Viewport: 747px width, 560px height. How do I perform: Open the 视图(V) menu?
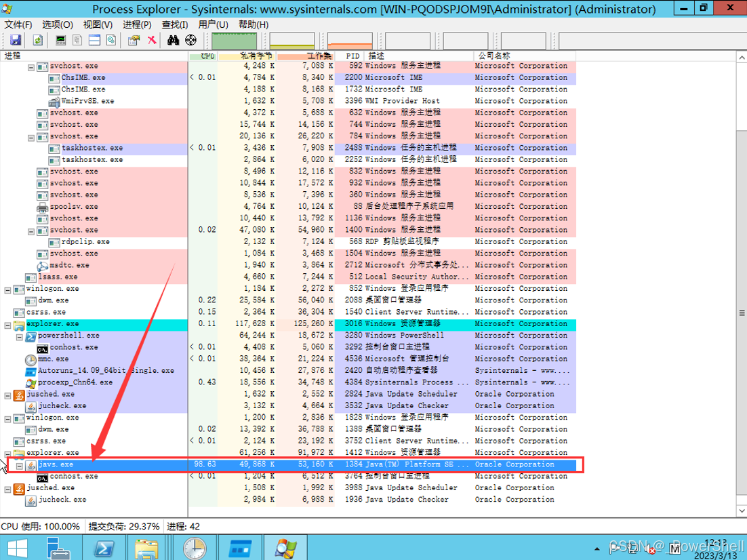pyautogui.click(x=98, y=25)
